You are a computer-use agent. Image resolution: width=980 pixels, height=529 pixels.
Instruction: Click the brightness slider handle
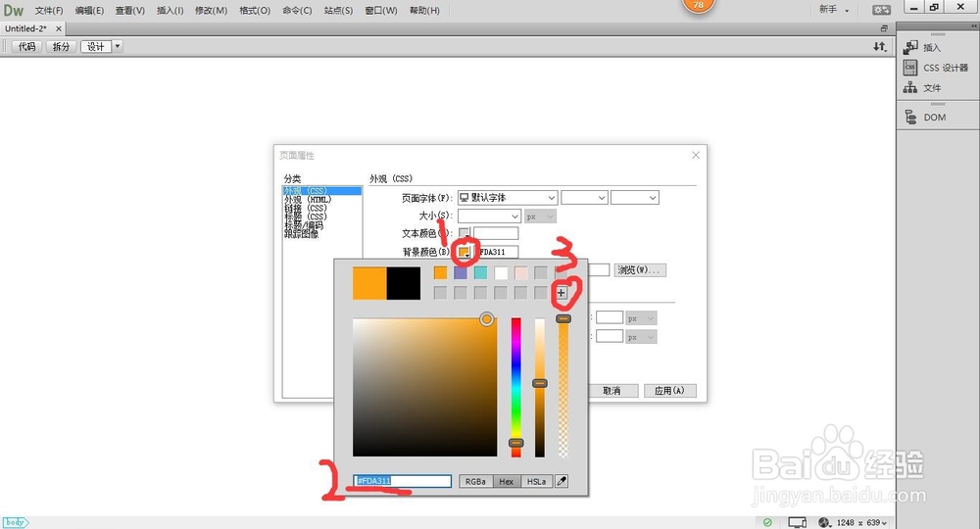click(x=539, y=383)
